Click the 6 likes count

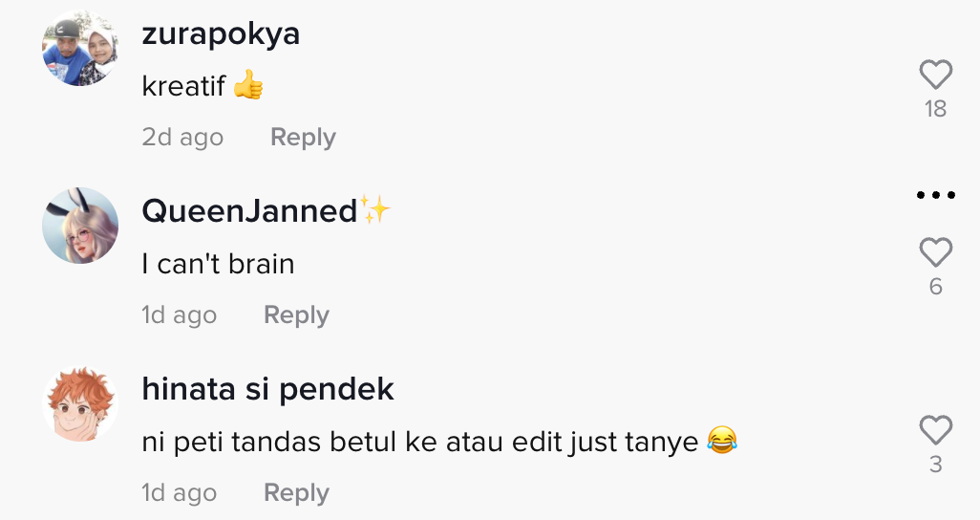coord(936,287)
